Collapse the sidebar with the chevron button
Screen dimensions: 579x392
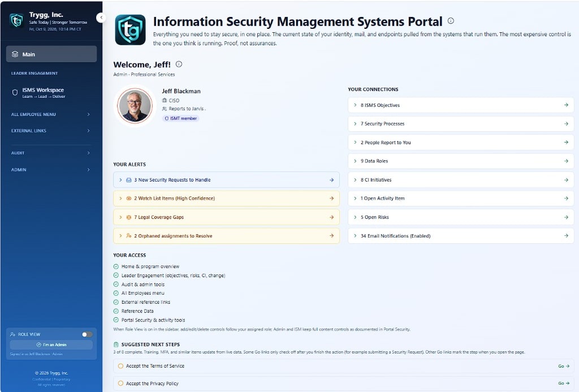[x=101, y=18]
